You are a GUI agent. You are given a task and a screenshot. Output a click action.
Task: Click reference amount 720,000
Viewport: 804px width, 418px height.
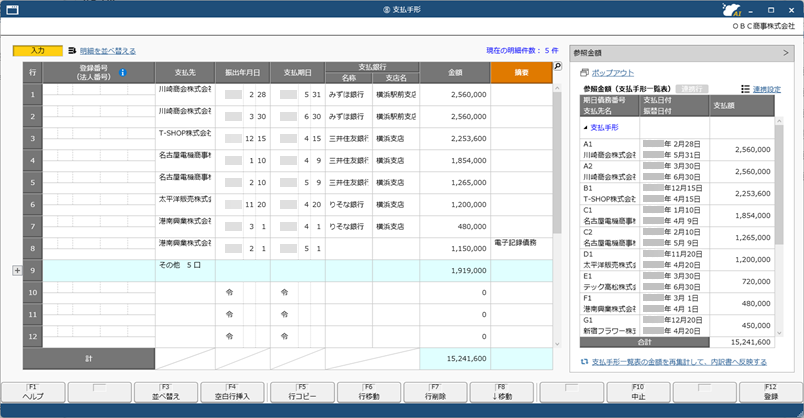click(756, 282)
